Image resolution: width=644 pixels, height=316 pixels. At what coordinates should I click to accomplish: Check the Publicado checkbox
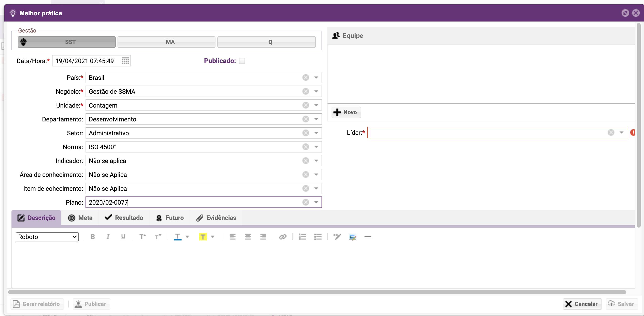(242, 61)
